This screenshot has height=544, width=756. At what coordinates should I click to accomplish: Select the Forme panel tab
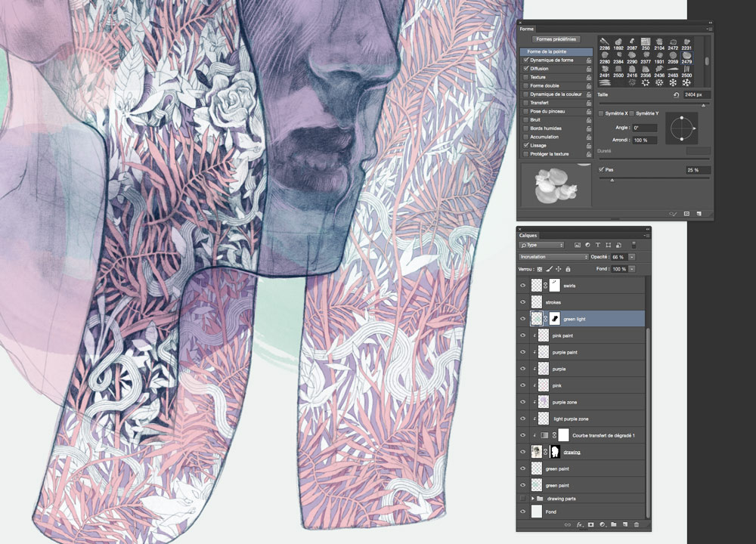pyautogui.click(x=526, y=29)
